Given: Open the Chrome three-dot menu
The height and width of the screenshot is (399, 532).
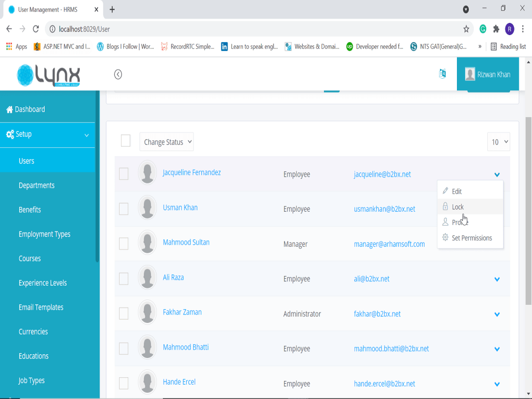Looking at the screenshot, I should coord(523,29).
